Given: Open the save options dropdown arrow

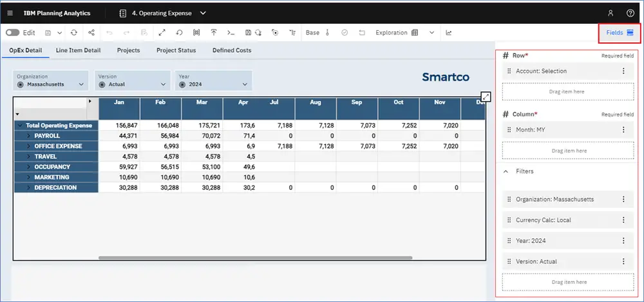Looking at the screenshot, I should (x=59, y=32).
